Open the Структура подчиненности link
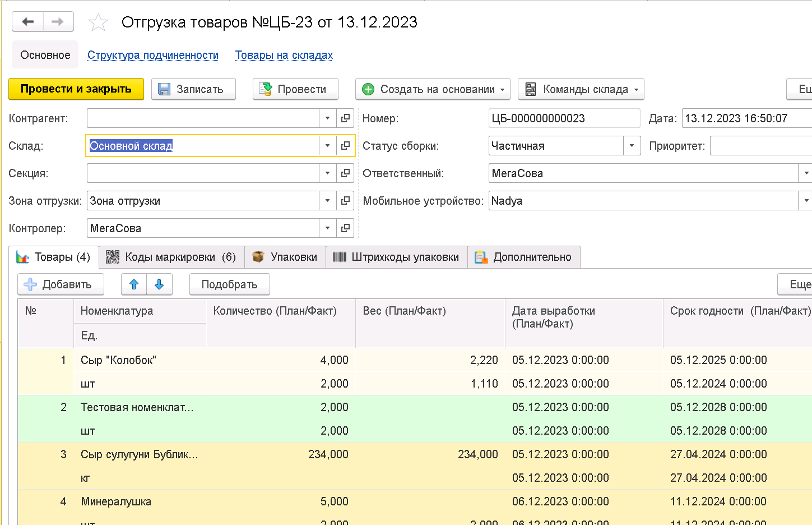The width and height of the screenshot is (812, 525). click(153, 55)
